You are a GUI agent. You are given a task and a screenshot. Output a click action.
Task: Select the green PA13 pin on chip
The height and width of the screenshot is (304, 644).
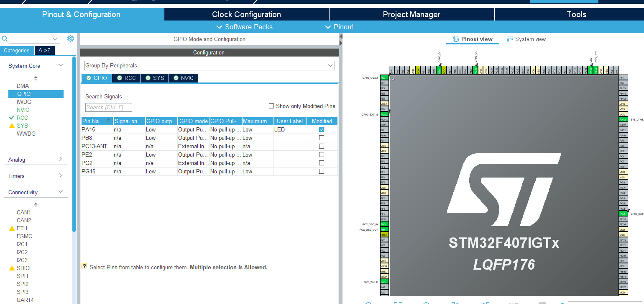623,120
